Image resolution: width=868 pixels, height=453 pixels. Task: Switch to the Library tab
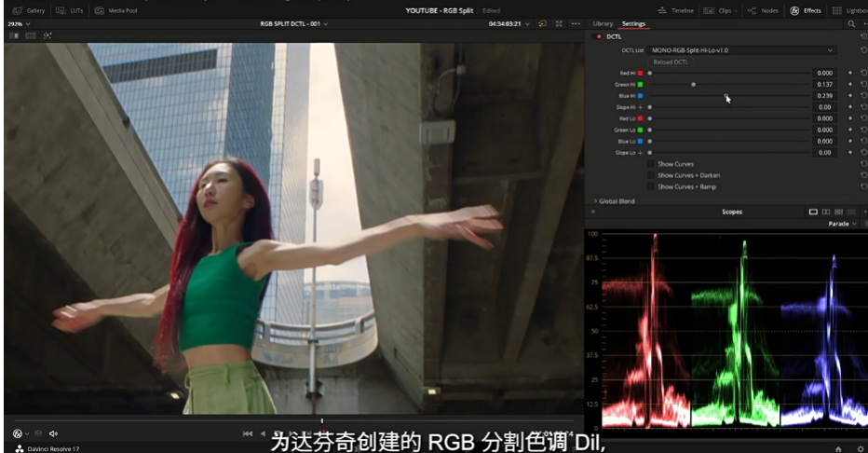point(603,23)
